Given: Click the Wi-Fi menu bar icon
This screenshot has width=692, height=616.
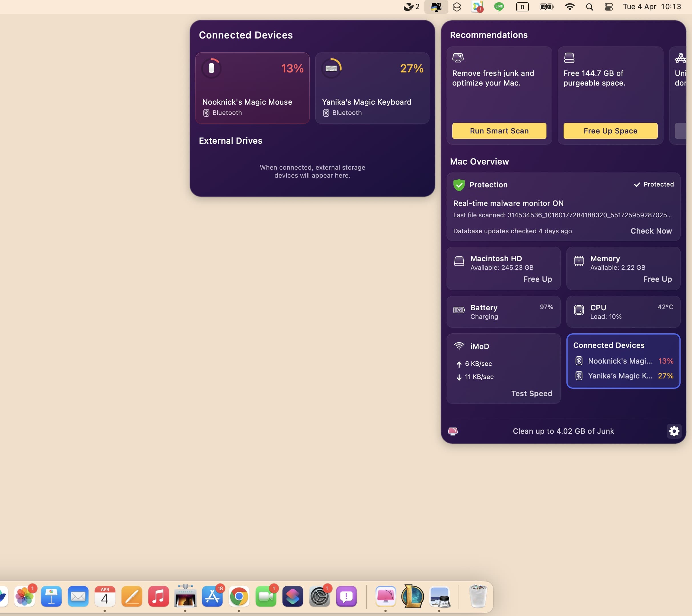Looking at the screenshot, I should 570,7.
